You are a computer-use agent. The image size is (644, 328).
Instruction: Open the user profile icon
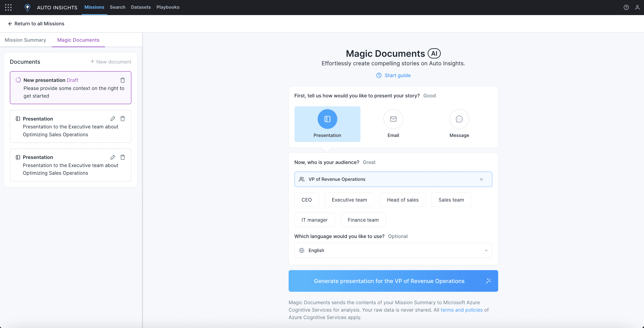[x=637, y=7]
